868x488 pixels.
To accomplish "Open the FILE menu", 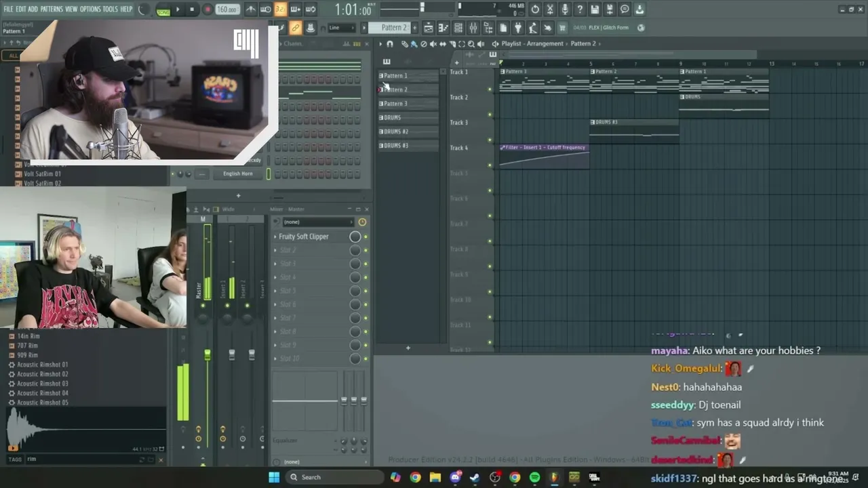I will click(x=8, y=9).
